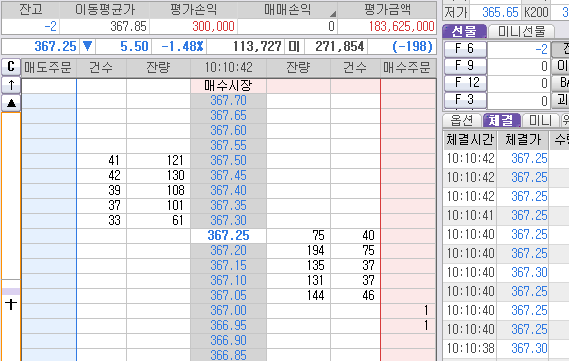
Task: Click the K200 label
Action: coord(536,13)
